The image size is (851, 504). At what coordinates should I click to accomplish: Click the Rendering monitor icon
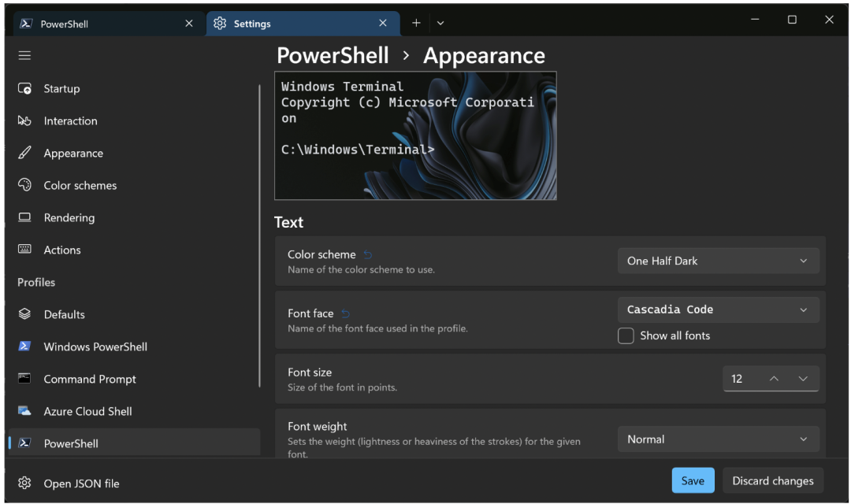click(x=24, y=217)
